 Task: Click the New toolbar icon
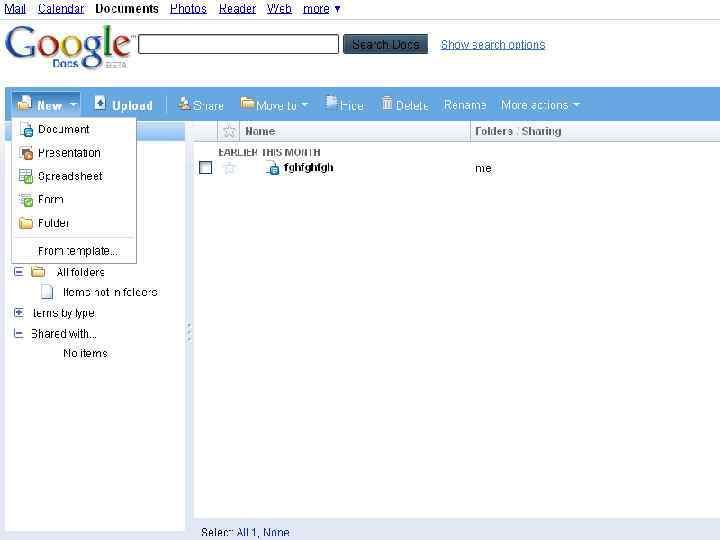(x=24, y=103)
